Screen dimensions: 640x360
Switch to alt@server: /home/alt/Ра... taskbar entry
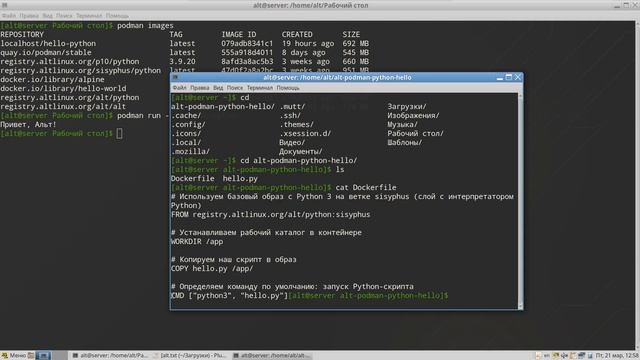(x=110, y=356)
